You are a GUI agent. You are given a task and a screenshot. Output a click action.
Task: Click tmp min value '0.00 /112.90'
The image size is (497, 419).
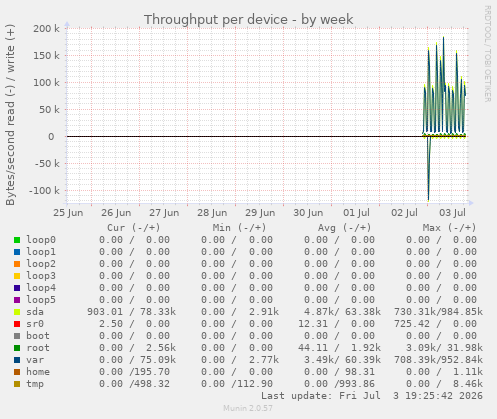click(x=237, y=384)
